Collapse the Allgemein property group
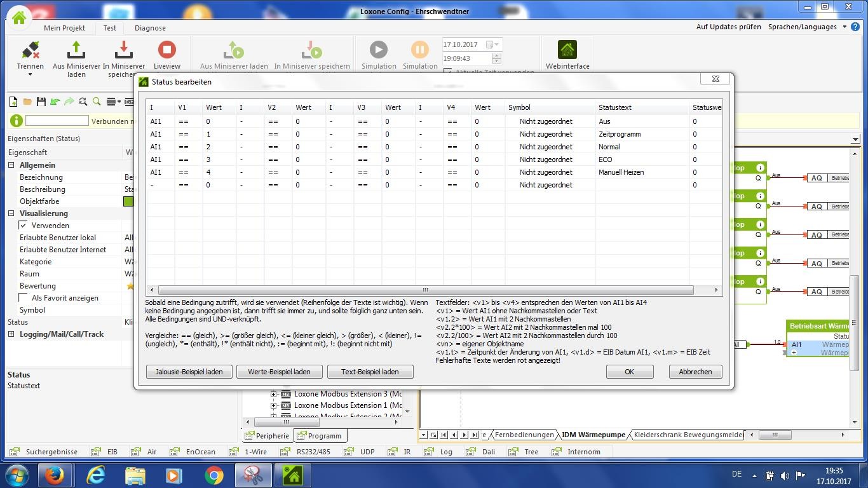868x488 pixels. [x=11, y=165]
